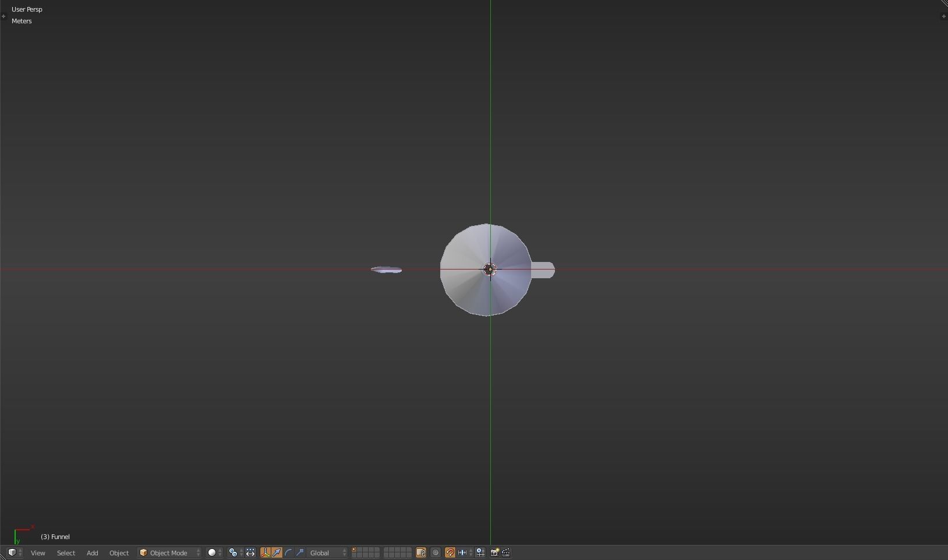Toggle layer 1 with the object dot
The width and height of the screenshot is (948, 560).
(x=354, y=550)
